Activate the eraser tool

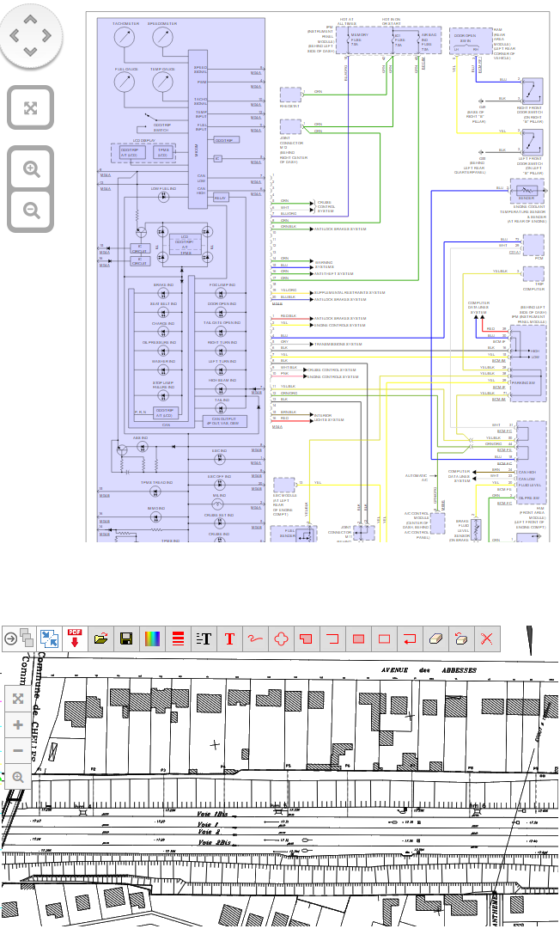click(x=435, y=638)
